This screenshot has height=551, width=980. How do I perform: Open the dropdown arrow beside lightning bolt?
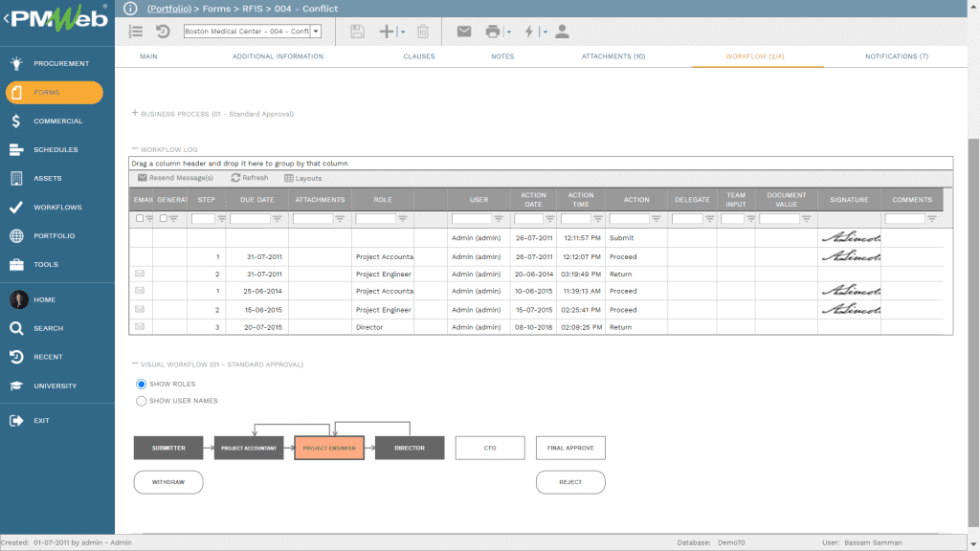(x=545, y=32)
